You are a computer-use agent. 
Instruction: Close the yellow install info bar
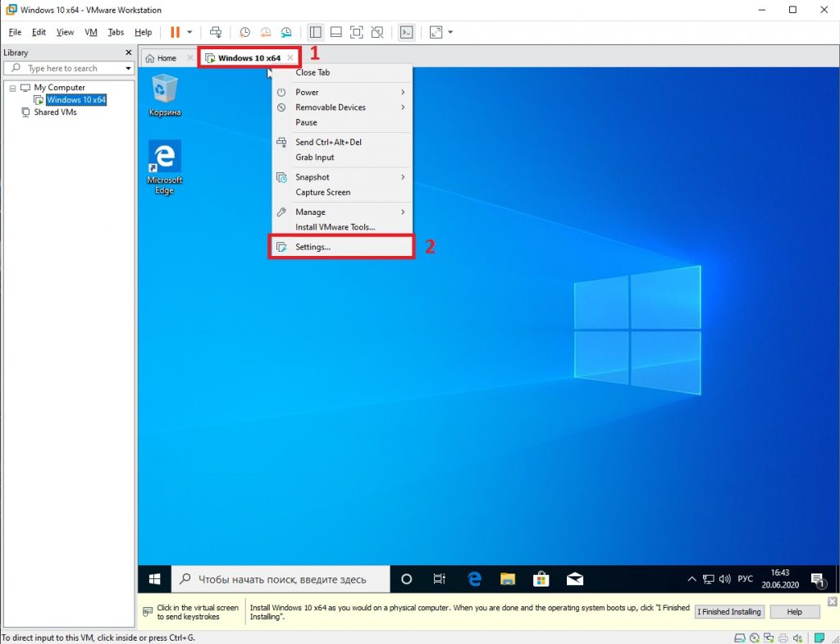(x=833, y=601)
